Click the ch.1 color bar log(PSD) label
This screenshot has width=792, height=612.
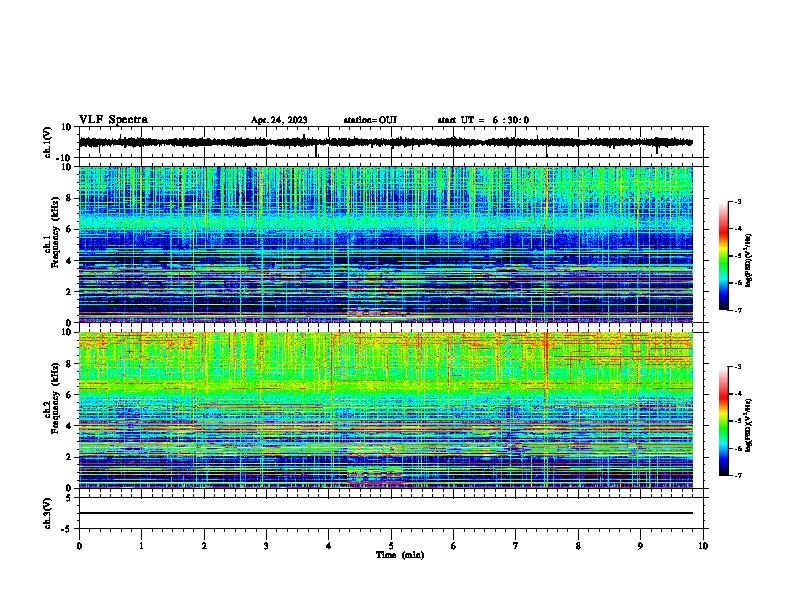tap(748, 259)
